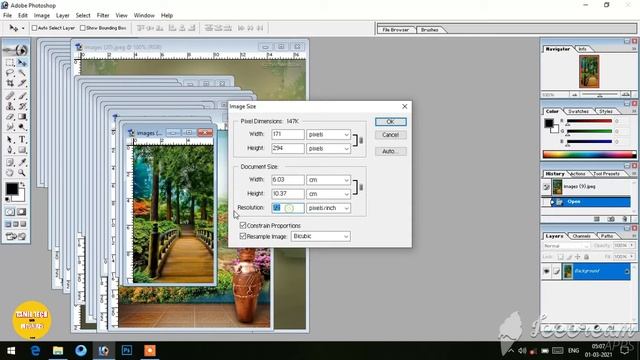Select the Notes tool
The width and height of the screenshot is (640, 360).
10,162
